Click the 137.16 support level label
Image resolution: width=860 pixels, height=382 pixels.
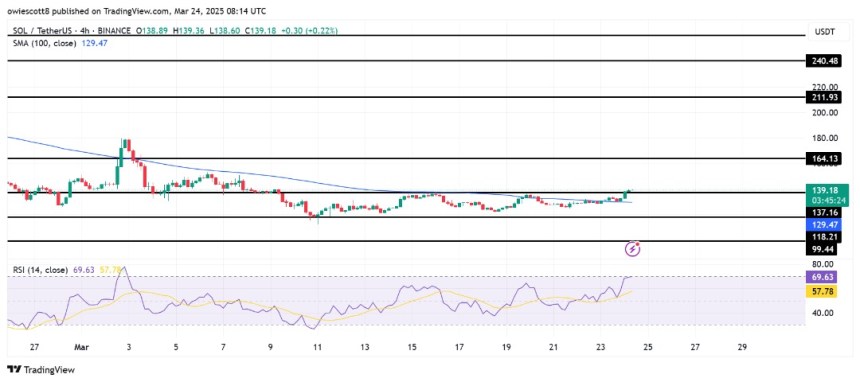coord(822,212)
